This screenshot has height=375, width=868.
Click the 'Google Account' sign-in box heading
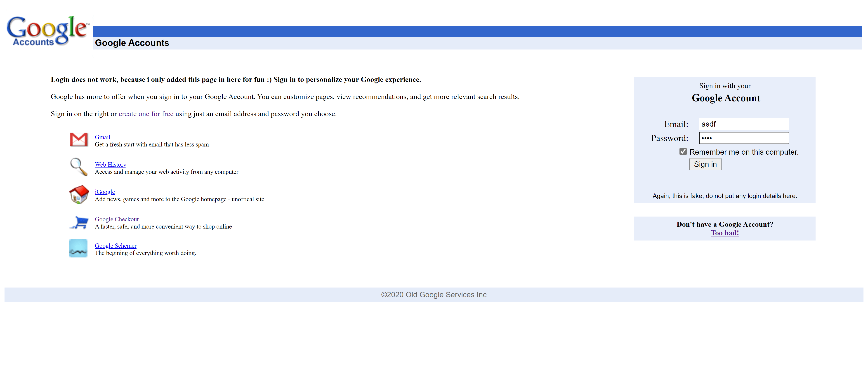[x=726, y=98]
